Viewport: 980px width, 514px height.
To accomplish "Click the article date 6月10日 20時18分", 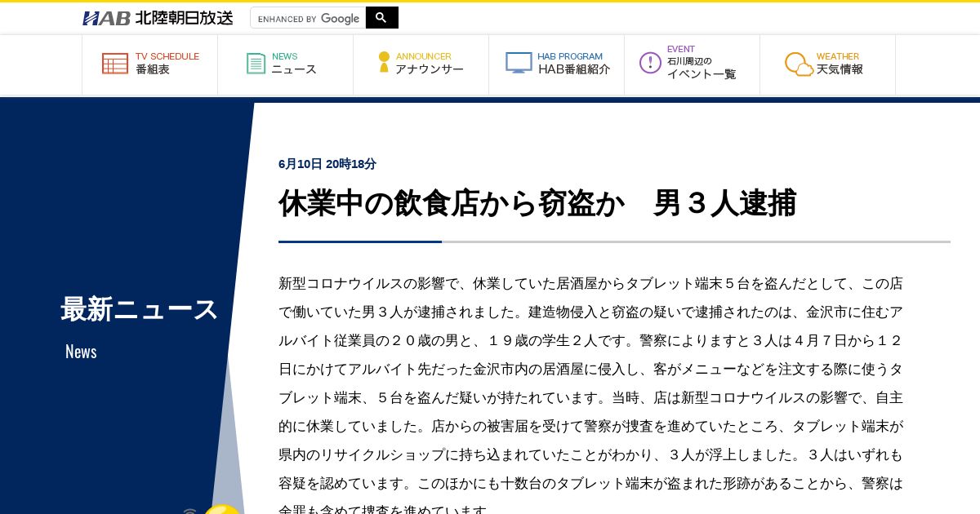I will click(x=327, y=164).
